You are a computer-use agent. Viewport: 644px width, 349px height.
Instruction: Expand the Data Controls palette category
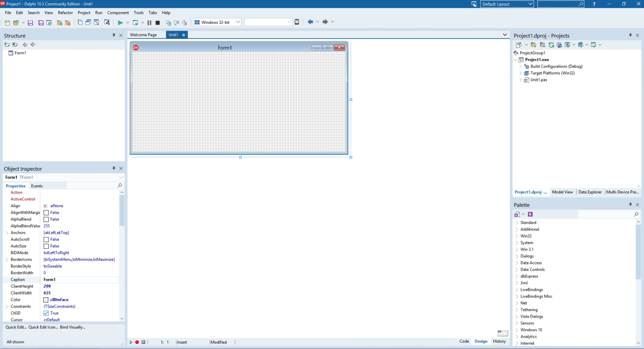(x=517, y=270)
